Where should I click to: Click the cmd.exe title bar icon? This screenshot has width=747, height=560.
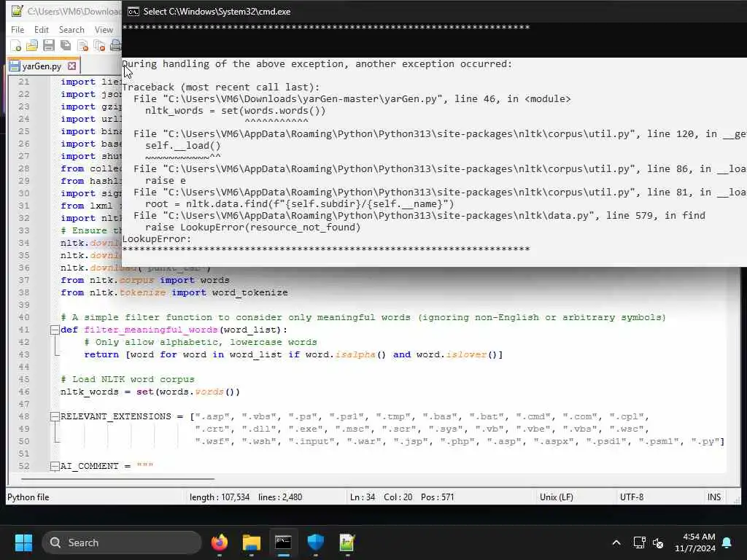coord(133,12)
